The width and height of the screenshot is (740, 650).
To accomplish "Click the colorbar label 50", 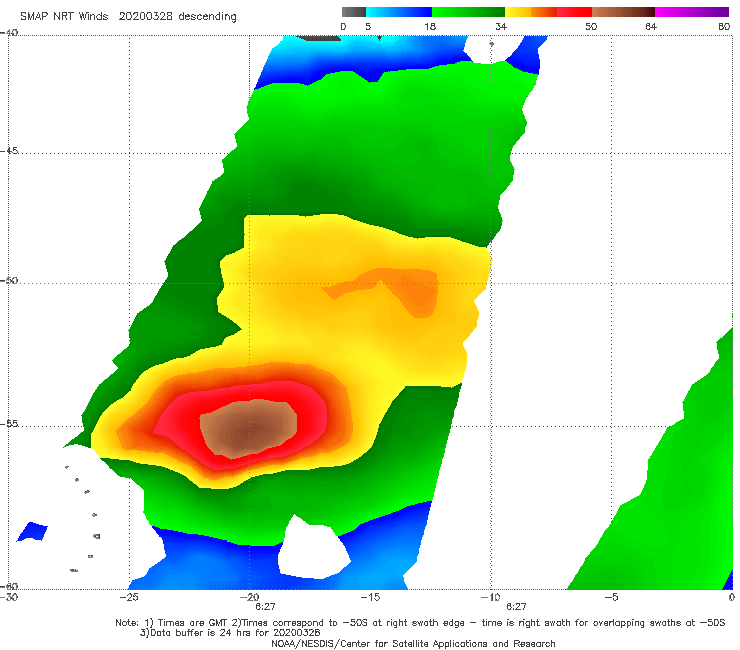I will pyautogui.click(x=591, y=26).
